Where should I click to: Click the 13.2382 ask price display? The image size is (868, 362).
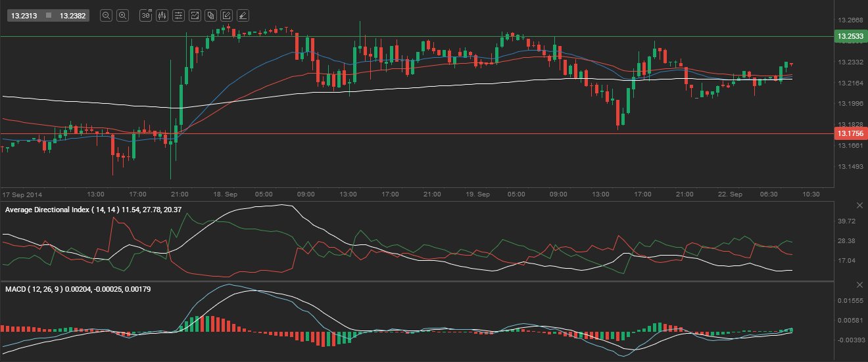pyautogui.click(x=72, y=15)
